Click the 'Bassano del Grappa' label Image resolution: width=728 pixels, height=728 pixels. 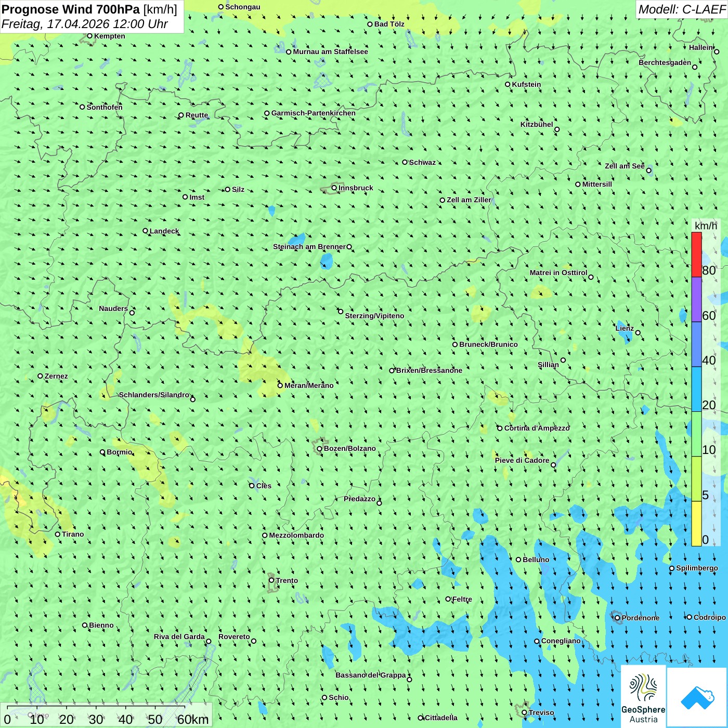[x=371, y=675]
